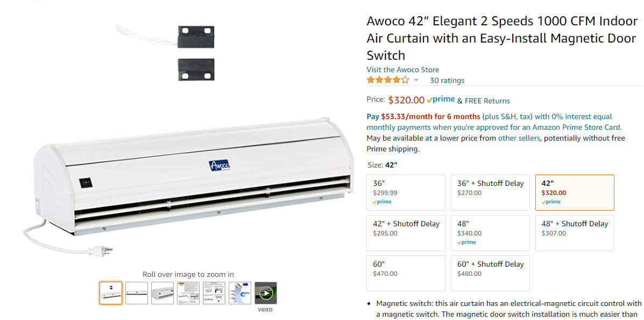
Task: Select the 42" + Shutoff Delay option
Action: 406,233
